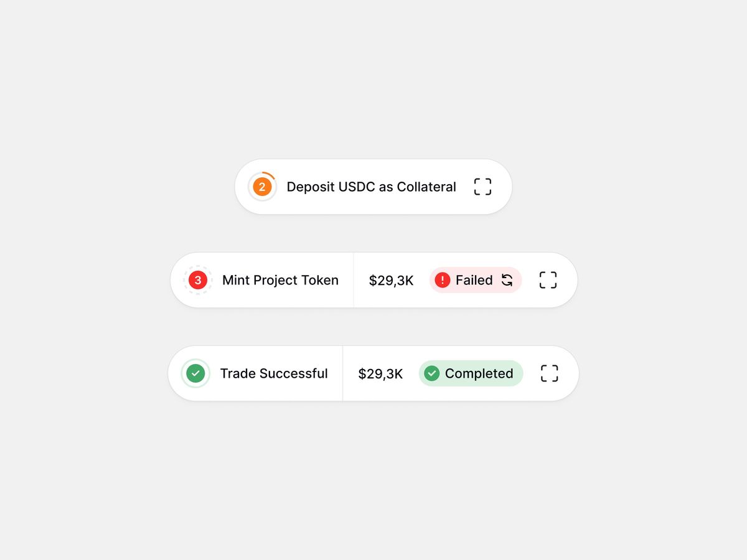Select the Deposit USDC as Collateral label
The width and height of the screenshot is (747, 560).
(x=371, y=187)
